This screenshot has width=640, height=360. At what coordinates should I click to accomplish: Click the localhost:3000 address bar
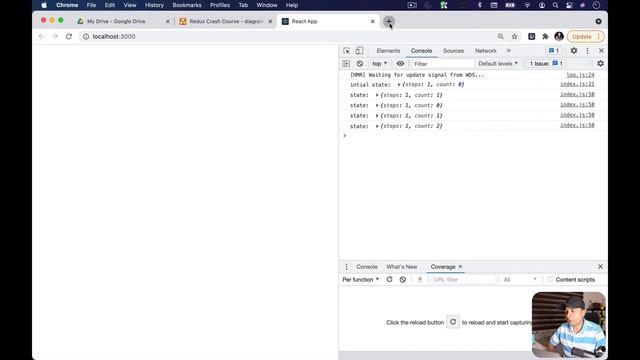[x=286, y=36]
